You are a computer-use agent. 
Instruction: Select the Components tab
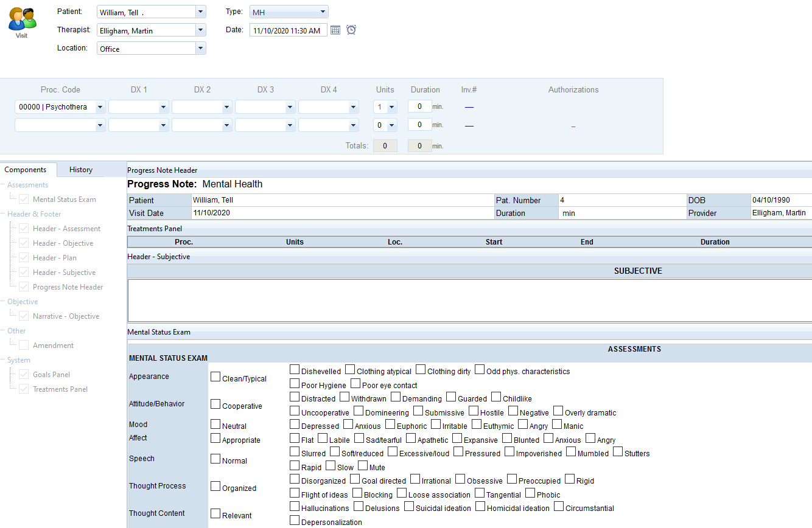click(x=26, y=170)
